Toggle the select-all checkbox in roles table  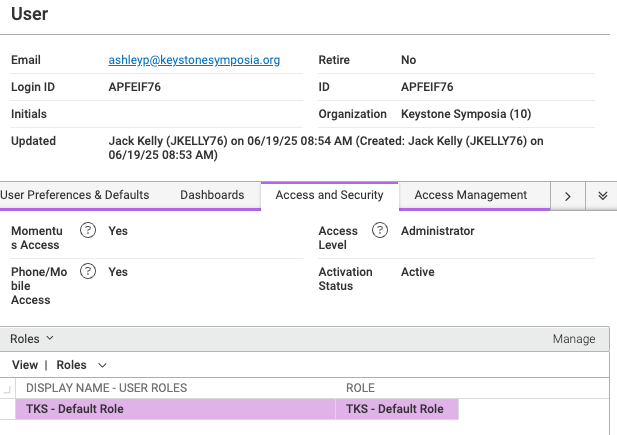(x=8, y=388)
